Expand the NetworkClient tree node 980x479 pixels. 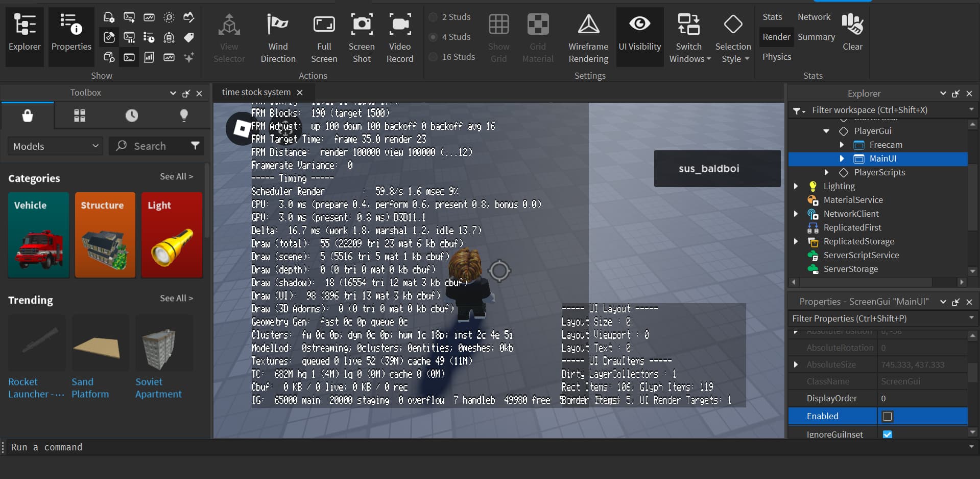click(796, 214)
